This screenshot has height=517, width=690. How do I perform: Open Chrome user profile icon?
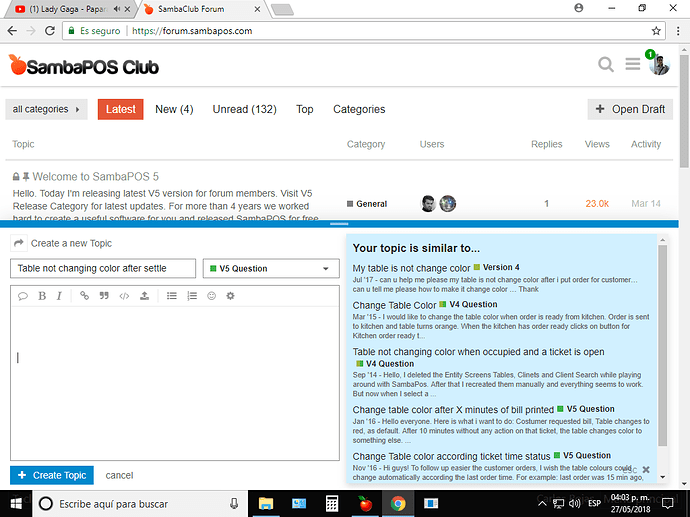(x=579, y=8)
